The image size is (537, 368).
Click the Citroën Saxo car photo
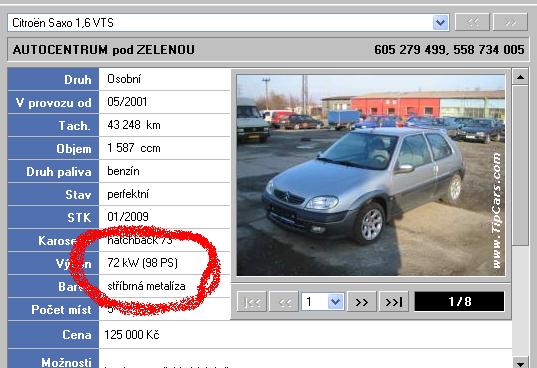(x=371, y=175)
